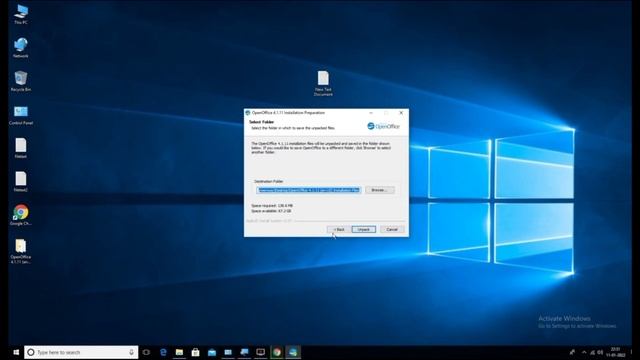Screen dimensions: 640x360
Task: Cancel the OpenOffice installation preparation
Action: coord(392,229)
